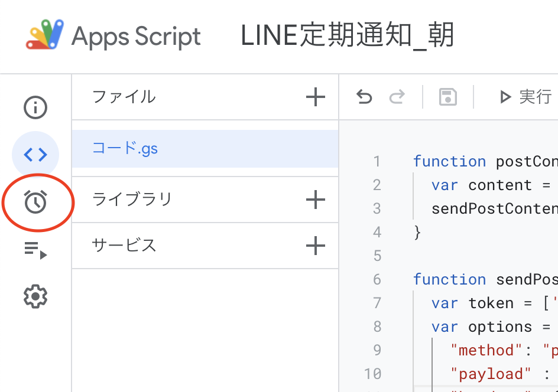Add a library via its plus icon

point(315,200)
